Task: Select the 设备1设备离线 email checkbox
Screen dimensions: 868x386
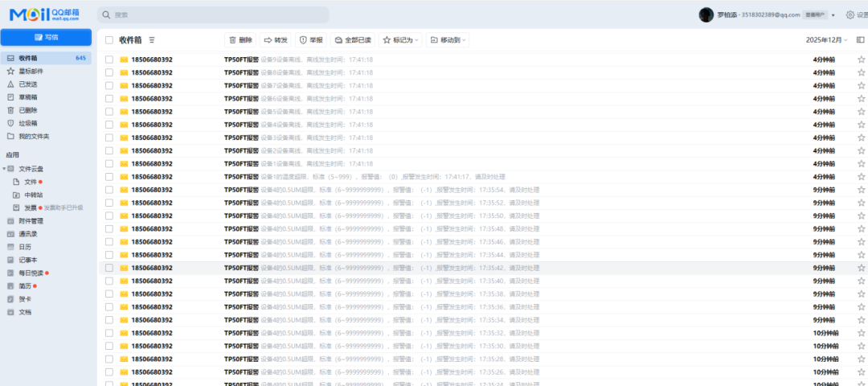Action: (x=109, y=163)
